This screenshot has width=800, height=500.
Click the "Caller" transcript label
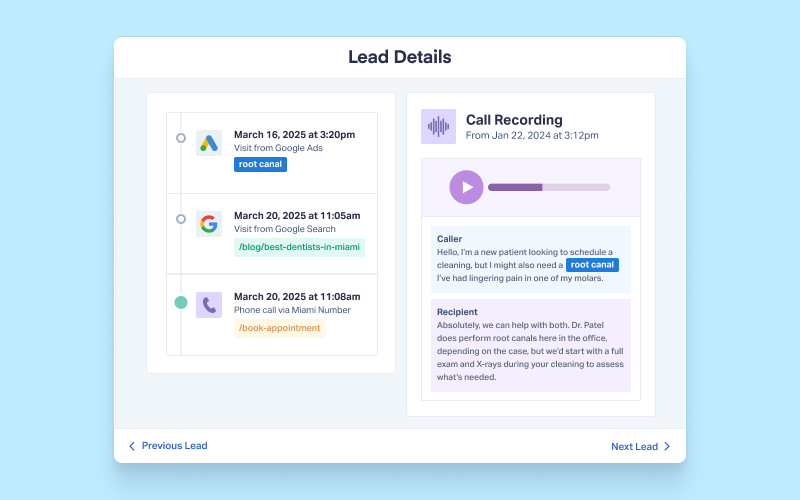[449, 239]
